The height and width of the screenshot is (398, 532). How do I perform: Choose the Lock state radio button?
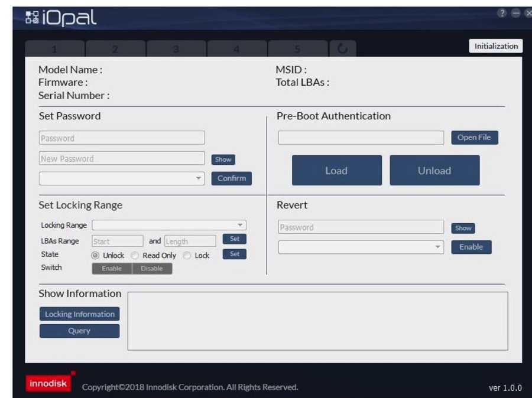coord(187,255)
